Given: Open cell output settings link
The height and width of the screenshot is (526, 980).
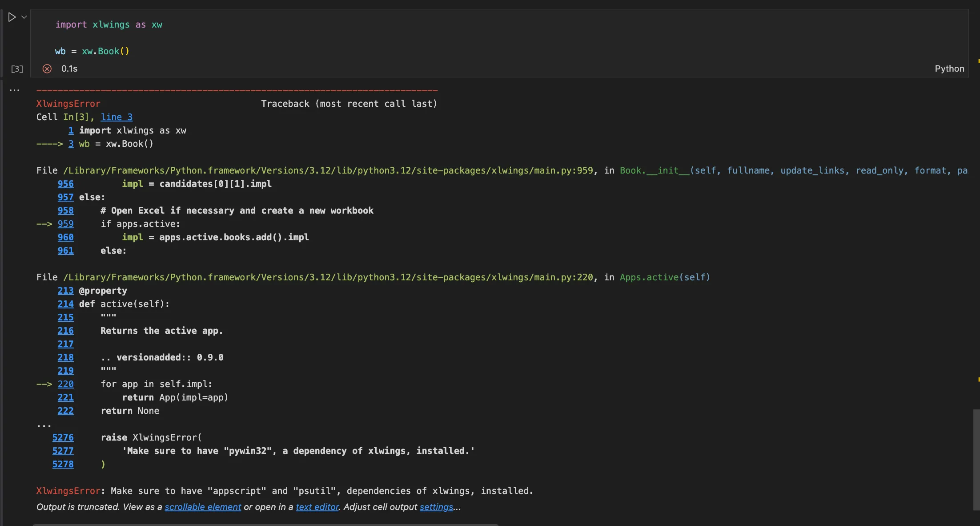Looking at the screenshot, I should click(x=436, y=507).
